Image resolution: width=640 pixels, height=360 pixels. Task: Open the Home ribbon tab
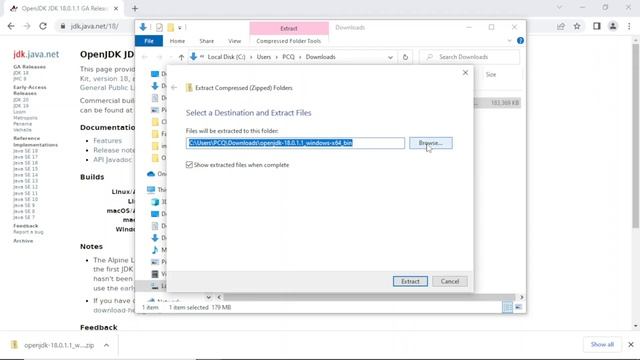click(177, 41)
